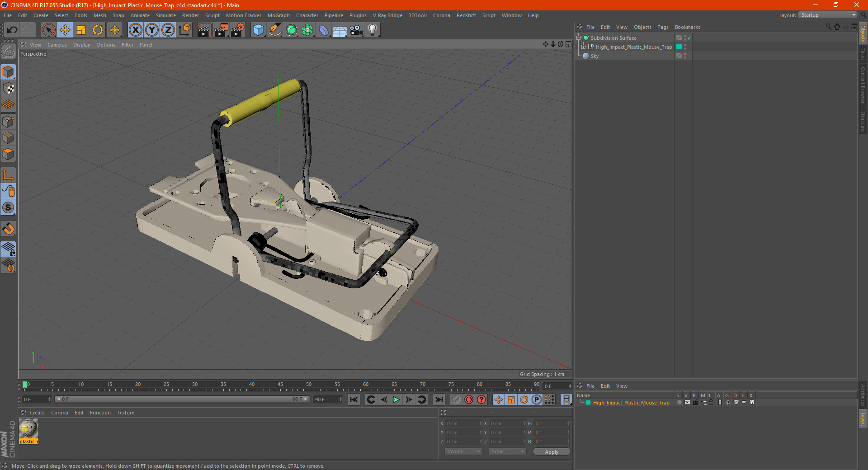Click the Apply button
This screenshot has height=470, width=868.
point(551,451)
